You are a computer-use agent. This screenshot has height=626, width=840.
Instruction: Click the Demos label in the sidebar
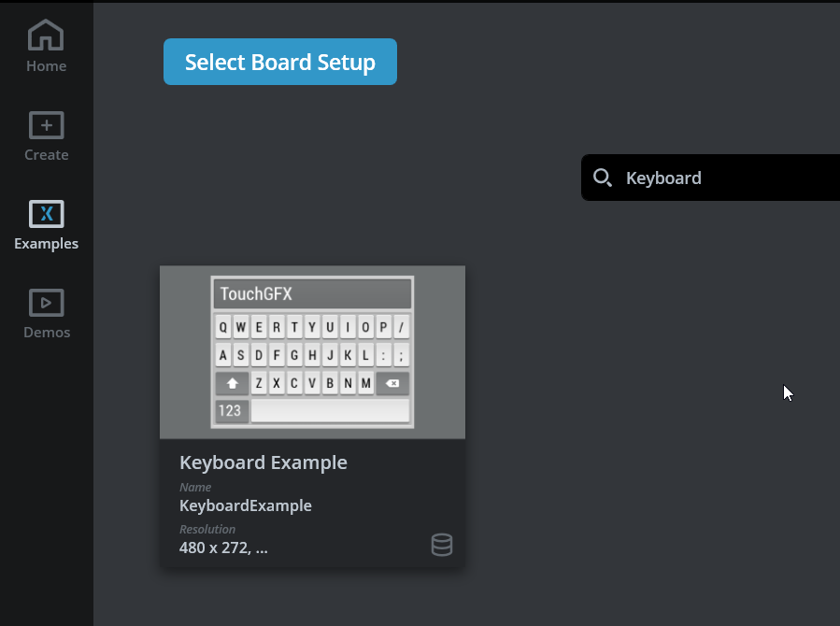click(x=46, y=332)
